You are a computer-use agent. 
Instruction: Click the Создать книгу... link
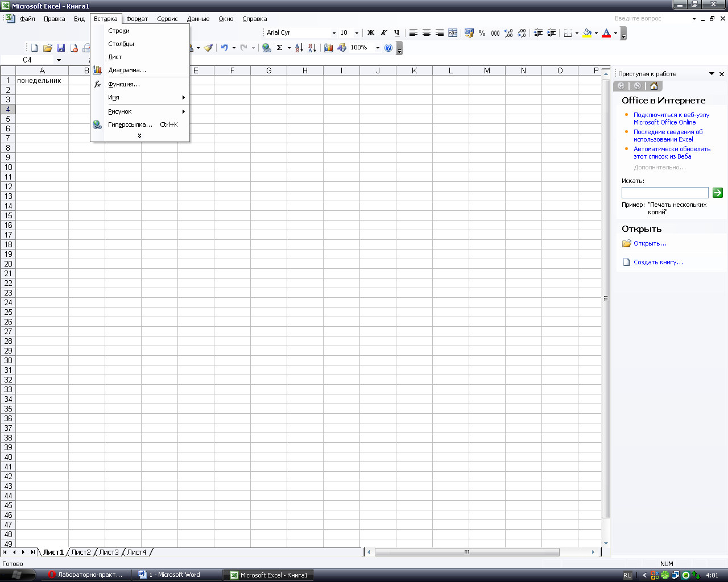pyautogui.click(x=658, y=262)
